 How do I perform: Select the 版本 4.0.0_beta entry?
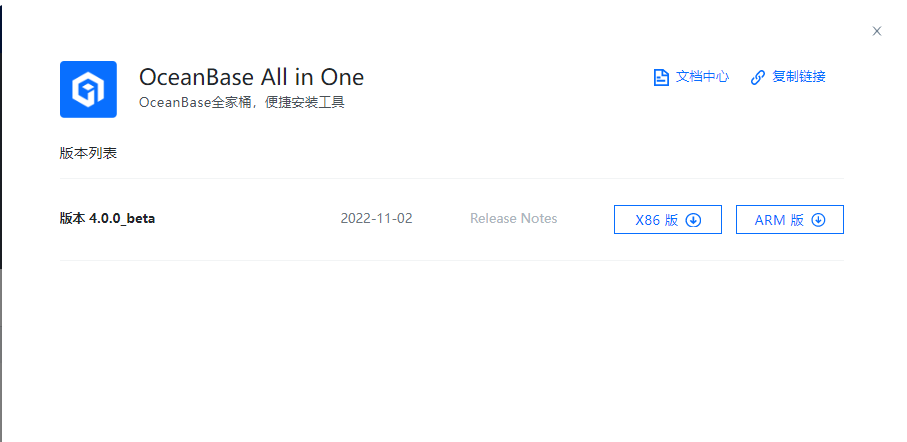pyautogui.click(x=107, y=219)
